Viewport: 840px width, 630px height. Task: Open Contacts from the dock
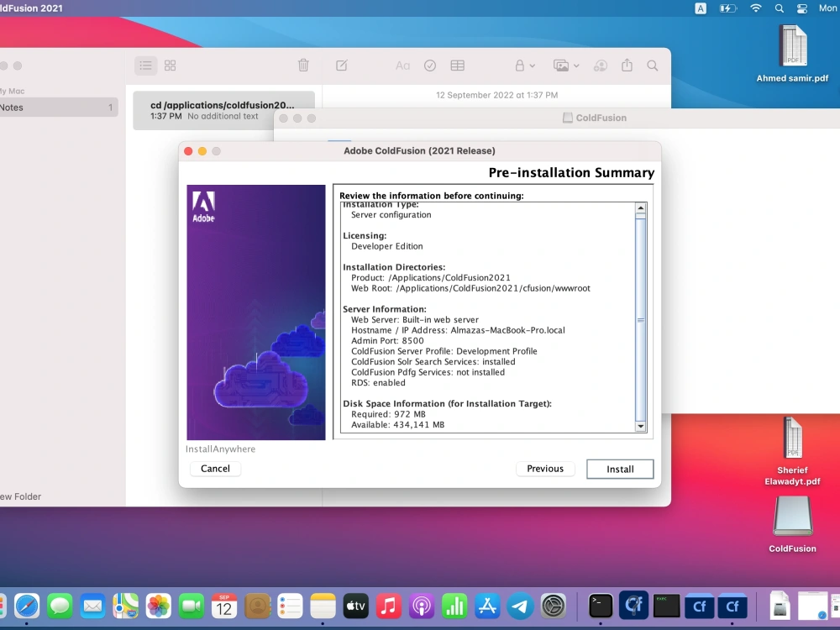click(257, 606)
